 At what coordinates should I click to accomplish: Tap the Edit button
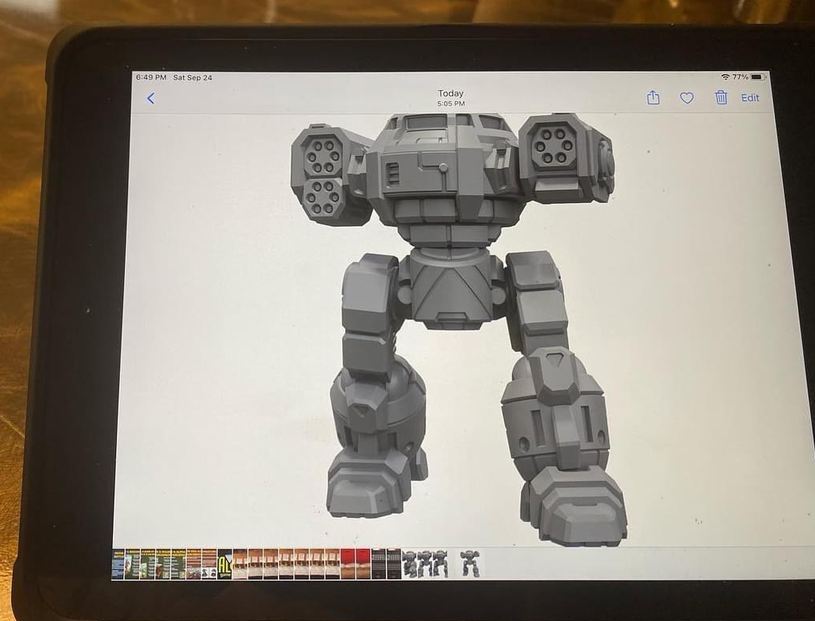[750, 98]
